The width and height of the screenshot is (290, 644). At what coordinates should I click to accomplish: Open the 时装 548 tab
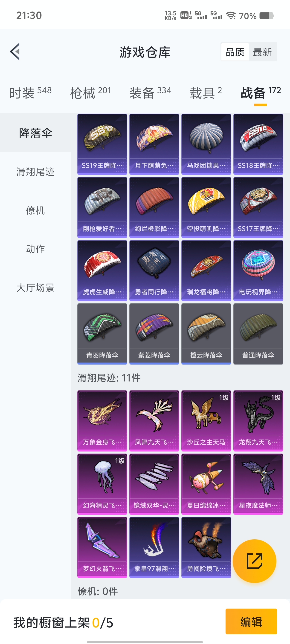tap(31, 93)
